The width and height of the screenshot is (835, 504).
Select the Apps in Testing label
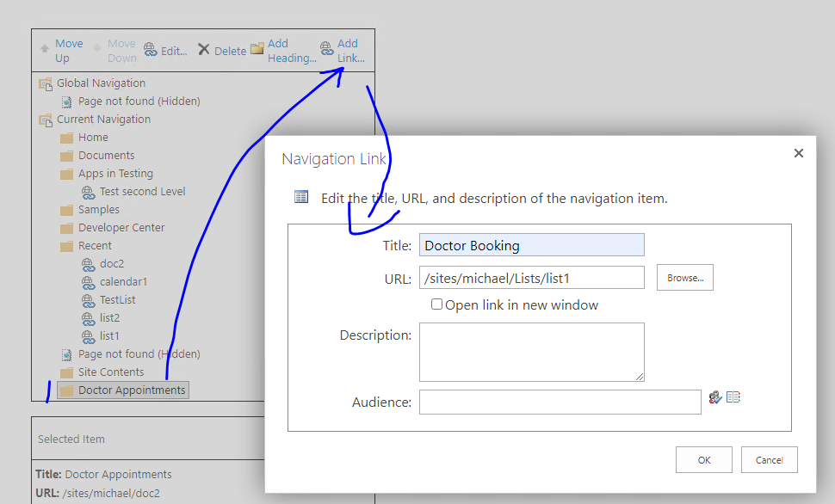(x=115, y=174)
